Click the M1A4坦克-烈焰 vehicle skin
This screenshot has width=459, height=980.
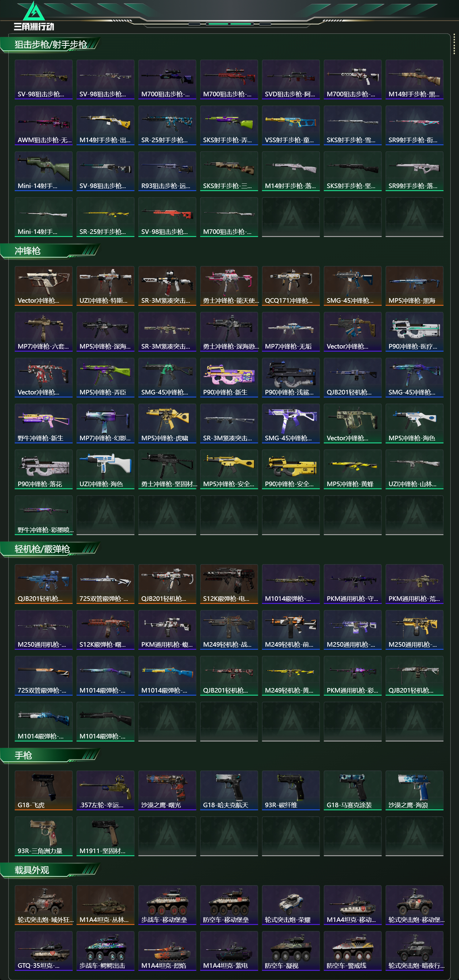(x=167, y=951)
